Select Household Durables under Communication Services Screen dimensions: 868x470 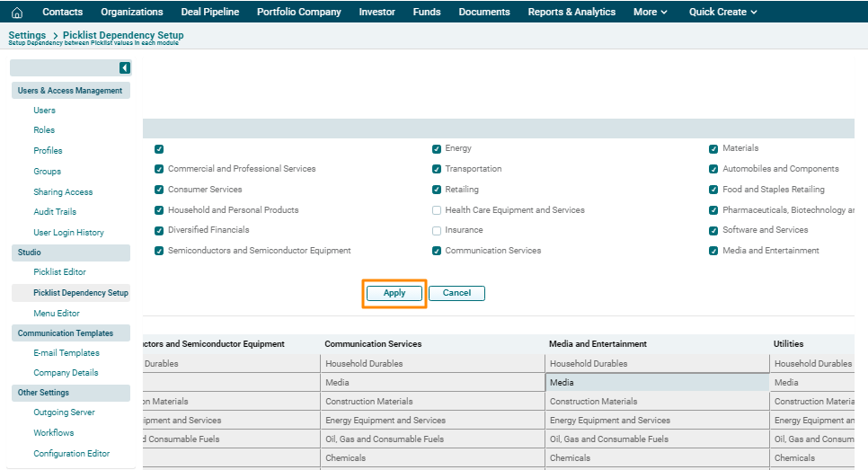[364, 364]
